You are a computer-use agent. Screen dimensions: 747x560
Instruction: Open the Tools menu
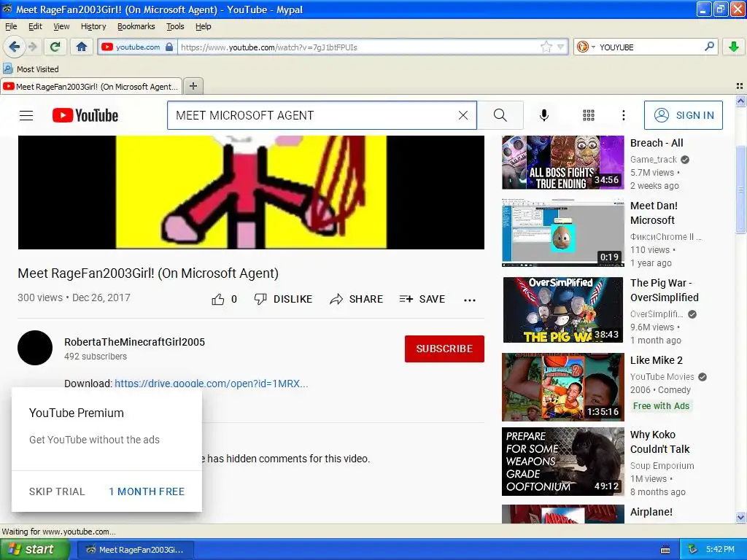click(x=175, y=26)
